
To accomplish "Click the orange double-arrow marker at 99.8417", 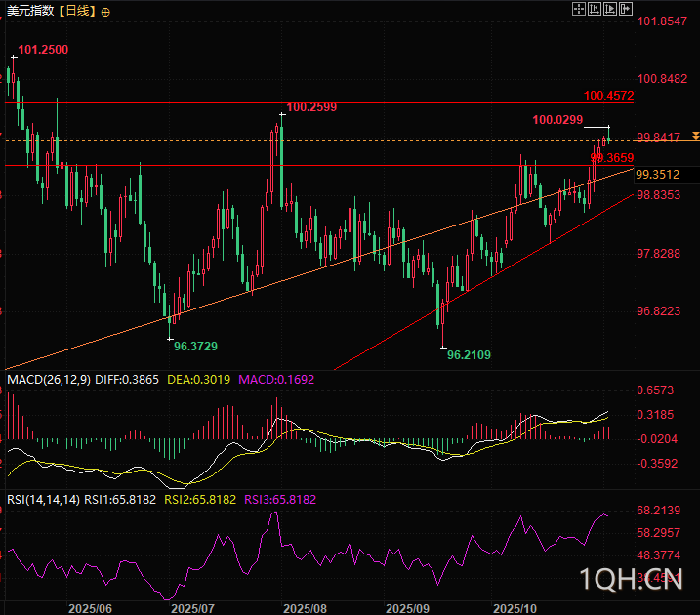I will tap(694, 137).
